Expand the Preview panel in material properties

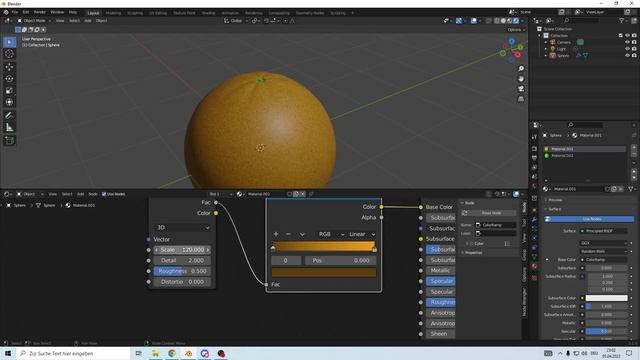coord(554,200)
